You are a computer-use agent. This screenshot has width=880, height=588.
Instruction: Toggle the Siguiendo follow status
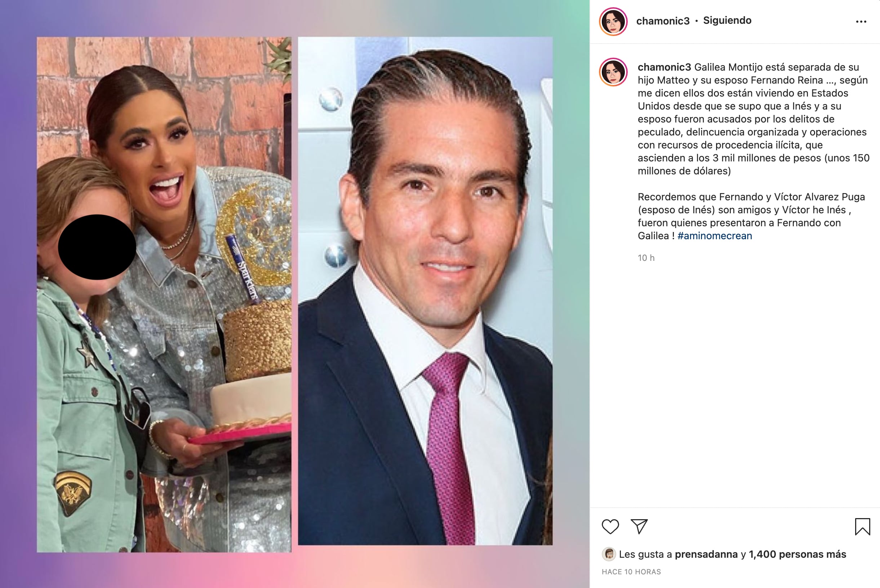pyautogui.click(x=727, y=21)
